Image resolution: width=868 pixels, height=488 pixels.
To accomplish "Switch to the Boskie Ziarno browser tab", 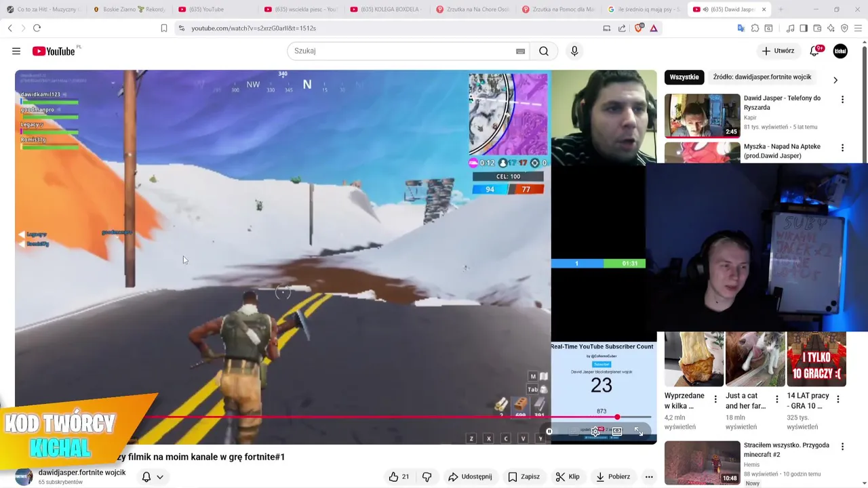I will (129, 9).
